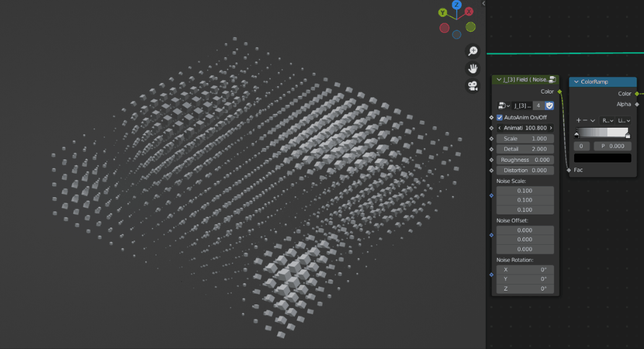The height and width of the screenshot is (349, 644).
Task: Click Noise Rotation Z 0° field
Action: click(525, 289)
